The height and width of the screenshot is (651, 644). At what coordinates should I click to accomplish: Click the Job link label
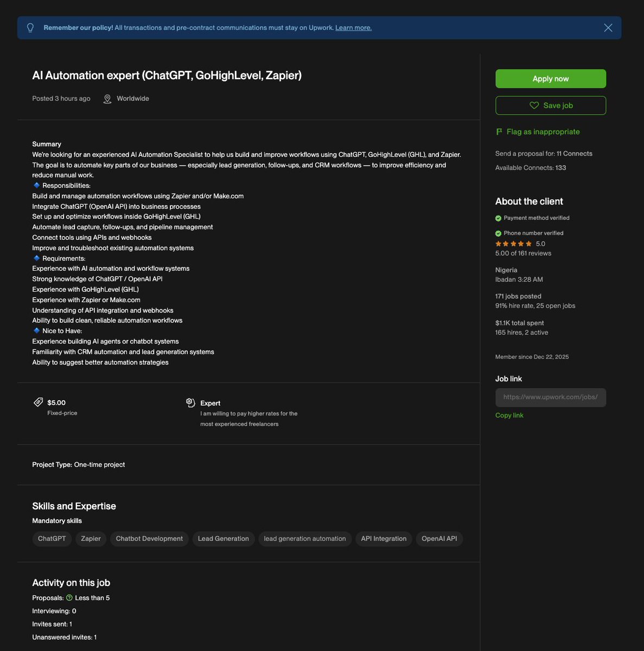click(x=509, y=379)
